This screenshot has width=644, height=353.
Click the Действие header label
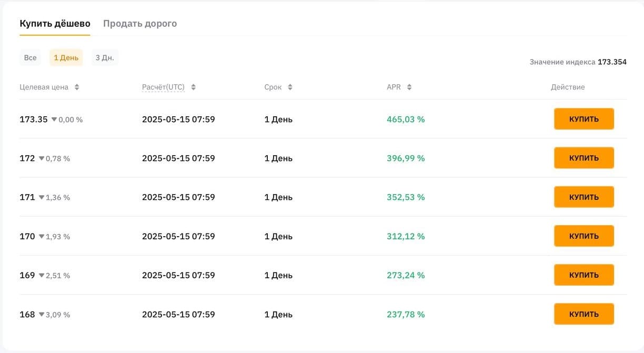[568, 87]
